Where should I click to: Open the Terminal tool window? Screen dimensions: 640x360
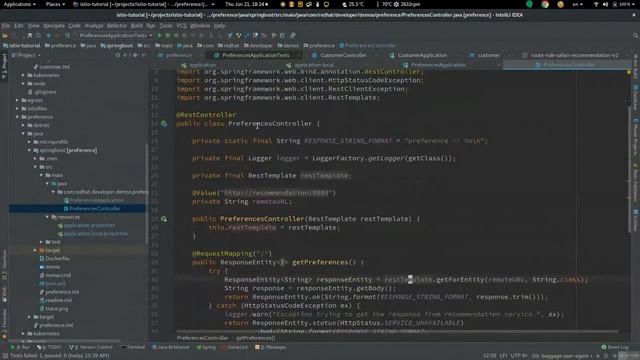[133, 347]
